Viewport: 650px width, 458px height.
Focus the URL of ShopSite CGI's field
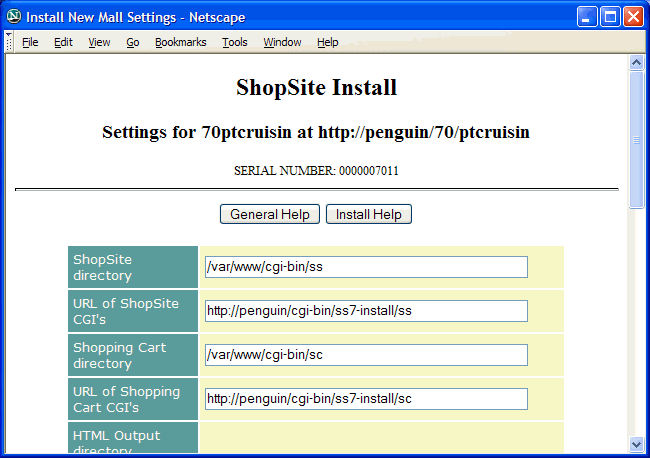point(365,311)
